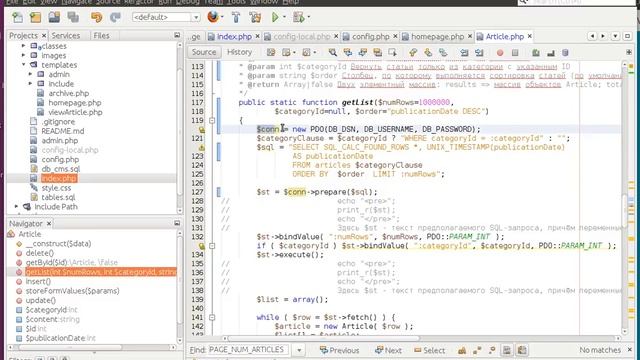
Task: Open the configuration <default> combo box
Action: tap(166, 17)
